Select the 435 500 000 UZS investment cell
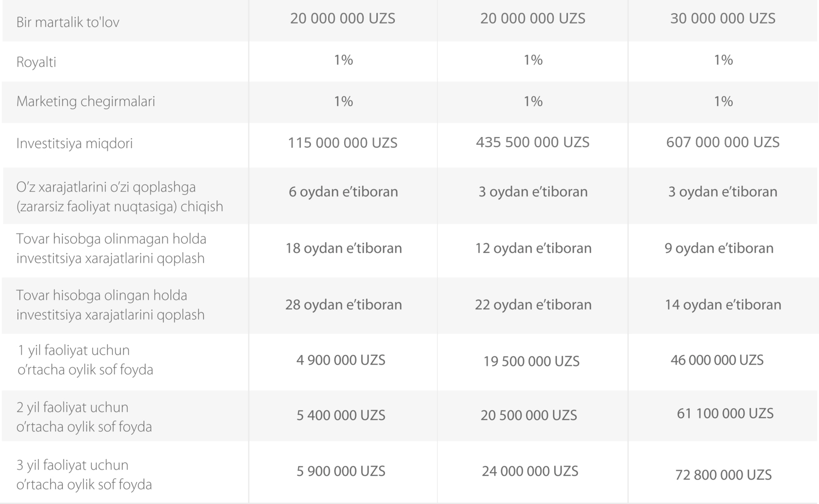The height and width of the screenshot is (504, 819). click(533, 142)
